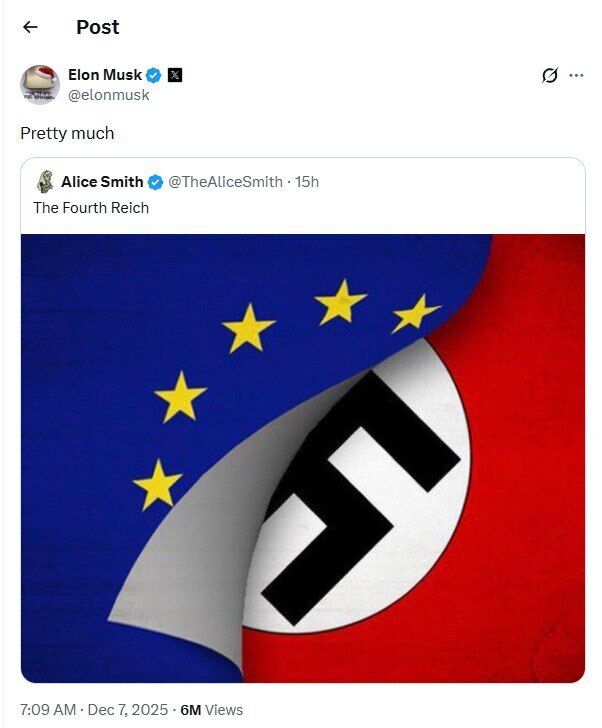Click the "The Fourth Reich" quoted text
602x728 pixels.
[91, 208]
